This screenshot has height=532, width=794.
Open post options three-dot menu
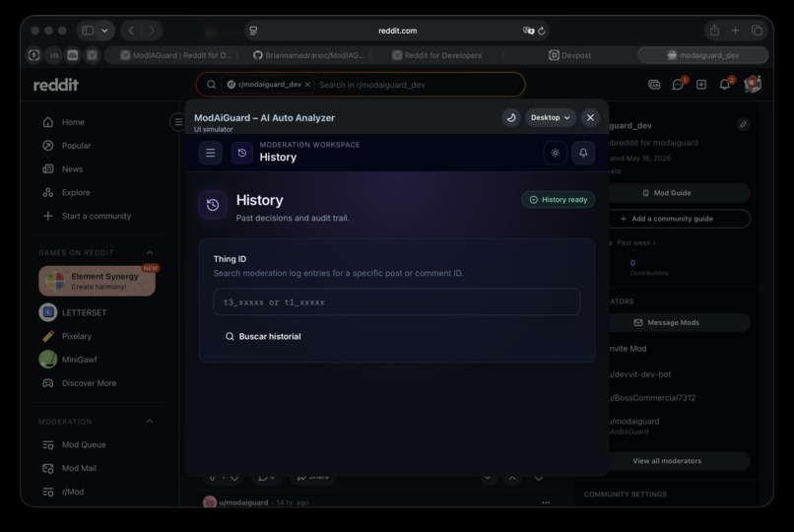pyautogui.click(x=546, y=502)
